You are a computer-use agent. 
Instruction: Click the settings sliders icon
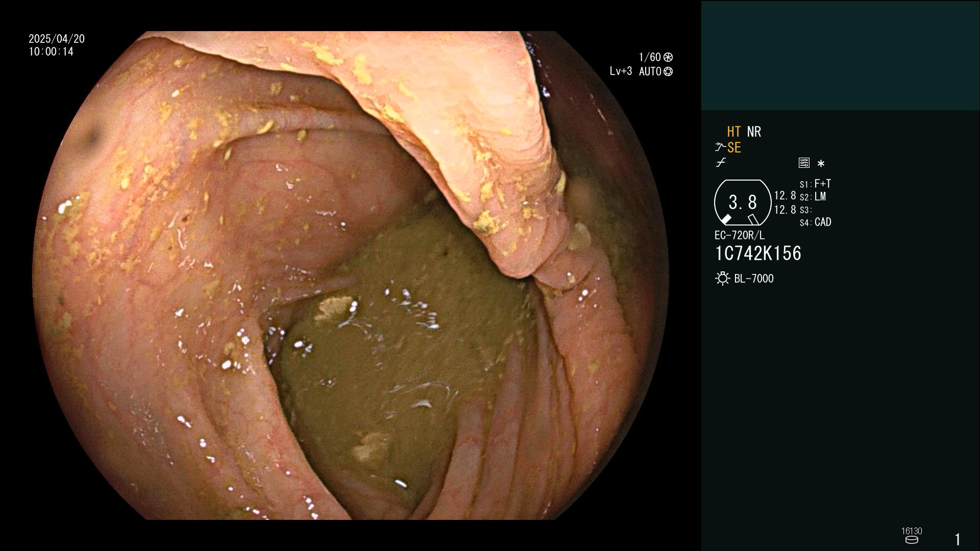804,163
